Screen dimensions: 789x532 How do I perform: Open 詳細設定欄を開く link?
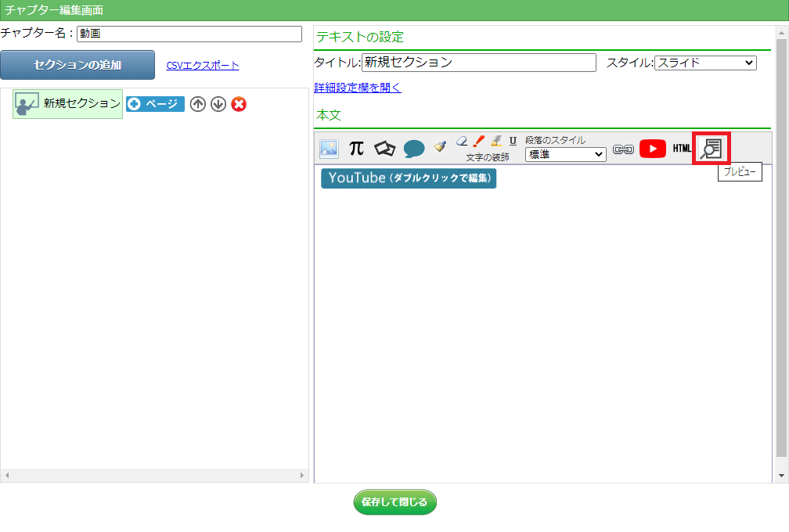pos(358,88)
